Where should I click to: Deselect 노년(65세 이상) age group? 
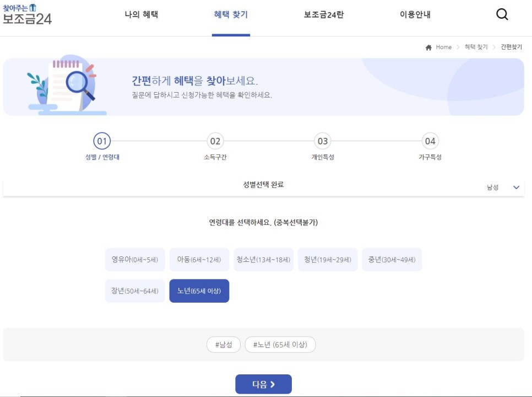[x=199, y=291]
